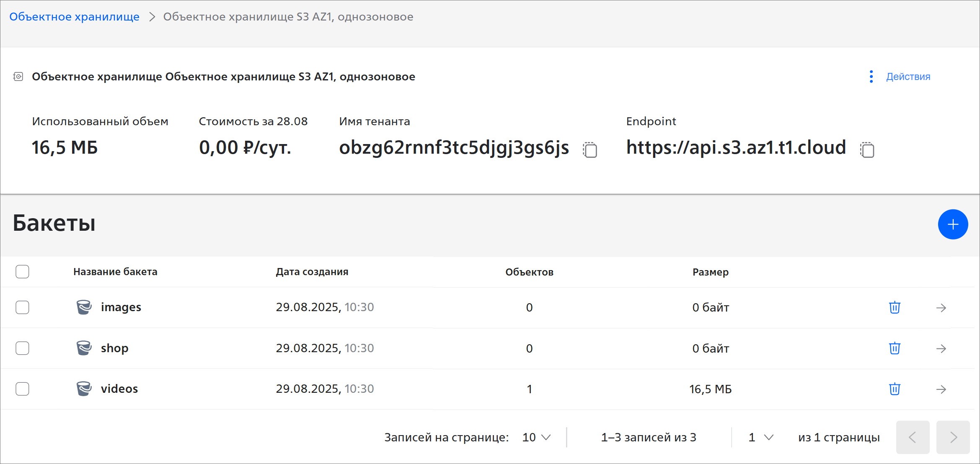Copy the Endpoint URL to clipboard
Screen dimensions: 980x464
(867, 150)
